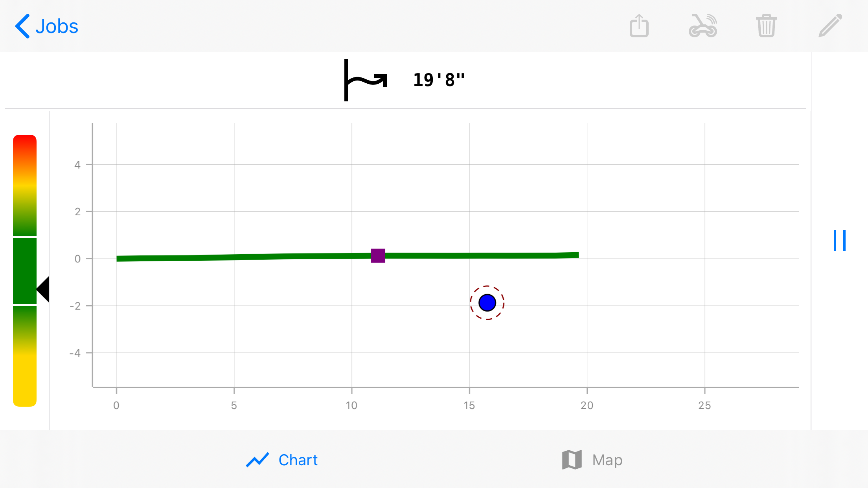
Task: Tap the 19'8" distance readout
Action: 439,80
